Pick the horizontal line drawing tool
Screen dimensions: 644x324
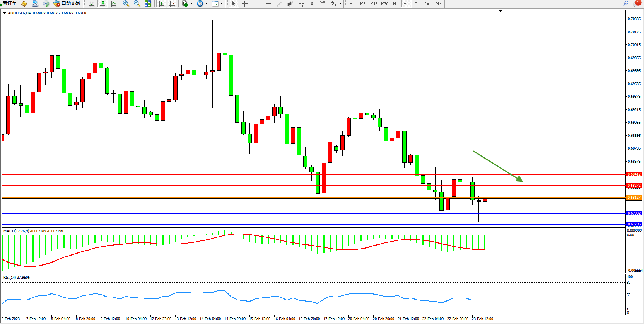(269, 4)
